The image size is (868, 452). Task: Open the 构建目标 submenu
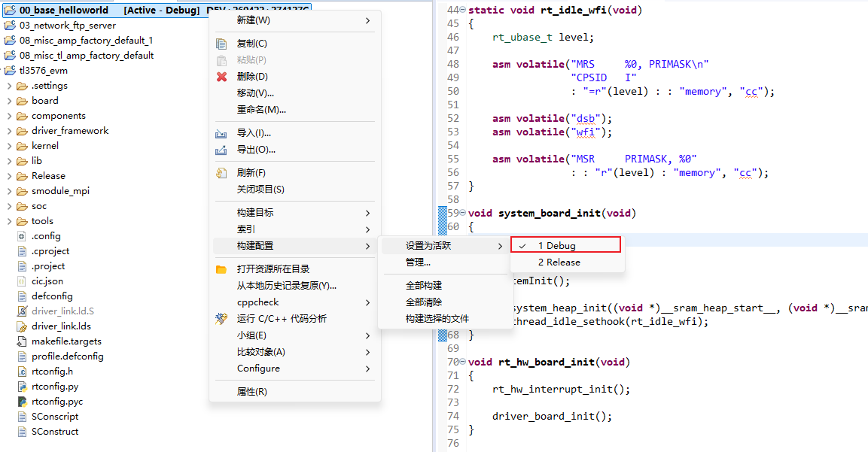(295, 212)
